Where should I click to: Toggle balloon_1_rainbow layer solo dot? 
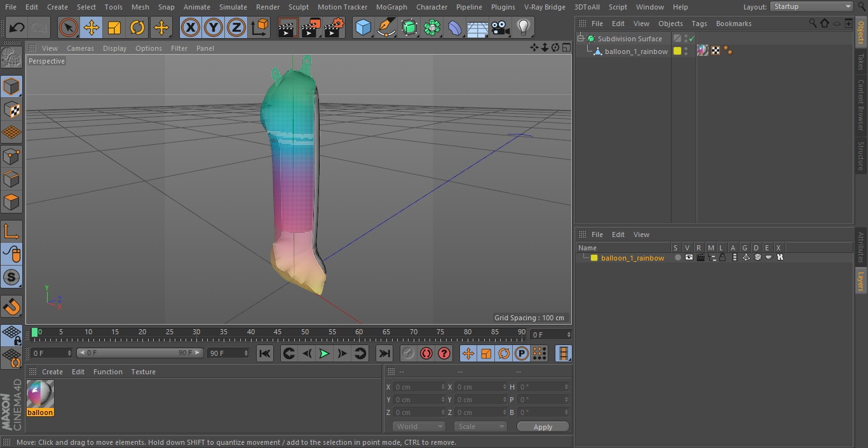pos(678,257)
